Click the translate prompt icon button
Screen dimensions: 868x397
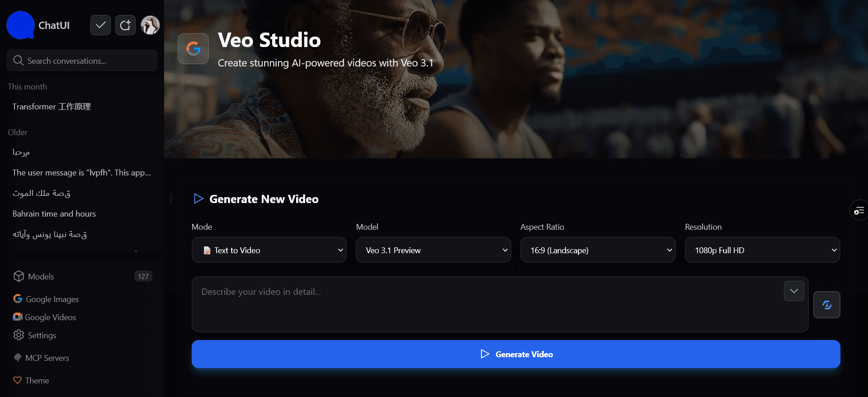(x=826, y=305)
